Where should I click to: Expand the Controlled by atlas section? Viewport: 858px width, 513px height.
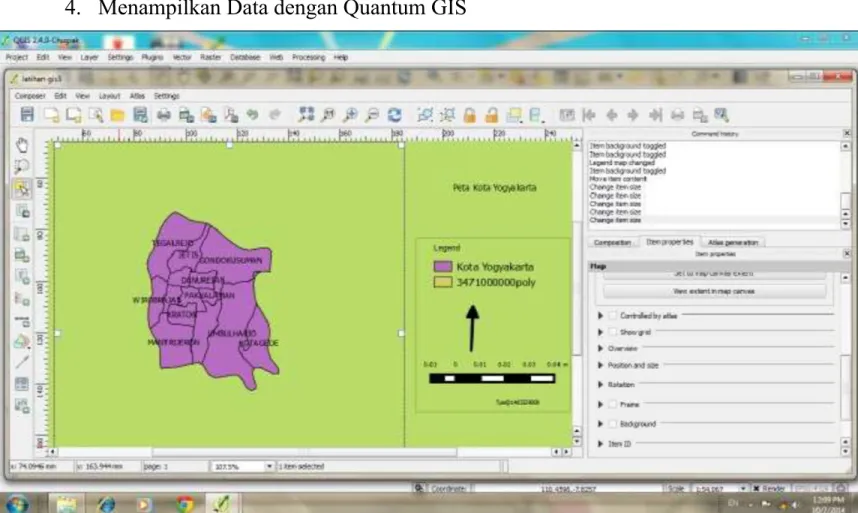pos(600,316)
